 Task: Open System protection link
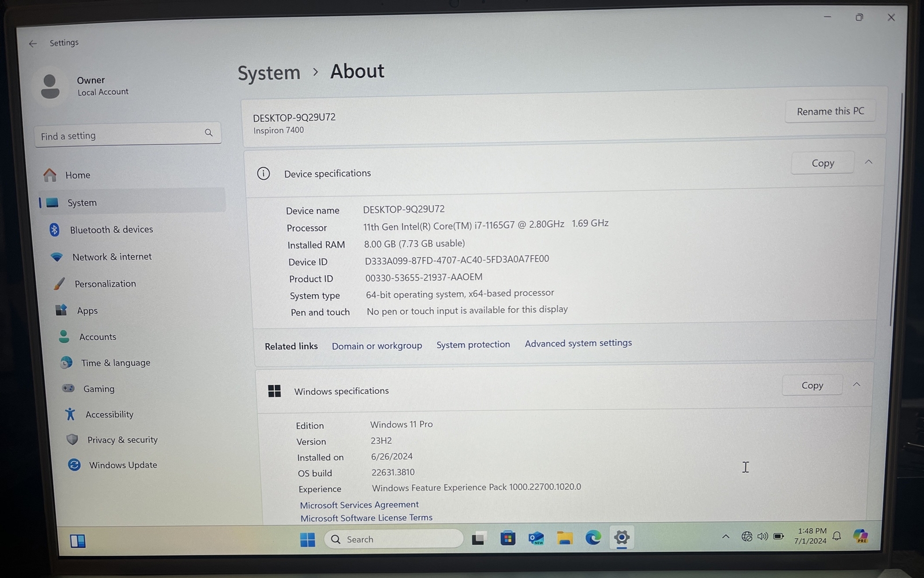473,344
